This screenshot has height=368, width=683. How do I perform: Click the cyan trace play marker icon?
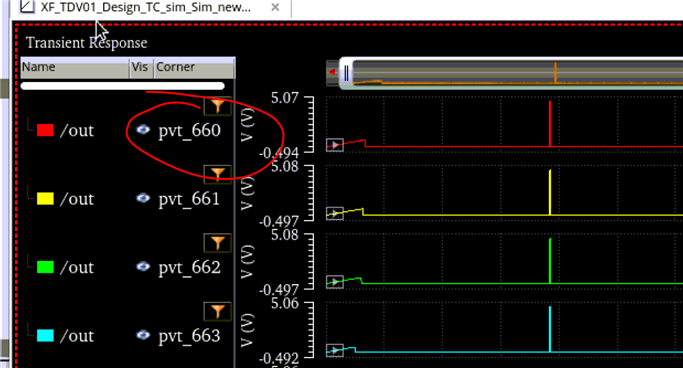tap(335, 350)
